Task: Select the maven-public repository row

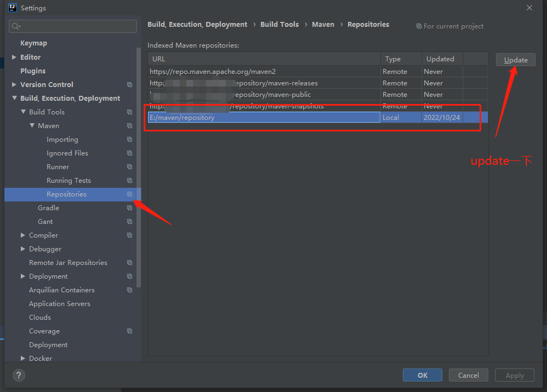Action: click(x=318, y=94)
